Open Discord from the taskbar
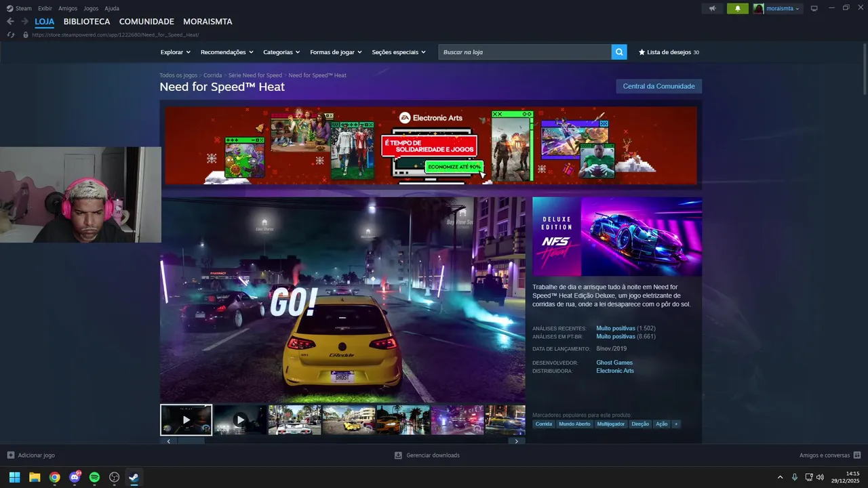Image resolution: width=868 pixels, height=488 pixels. [75, 477]
